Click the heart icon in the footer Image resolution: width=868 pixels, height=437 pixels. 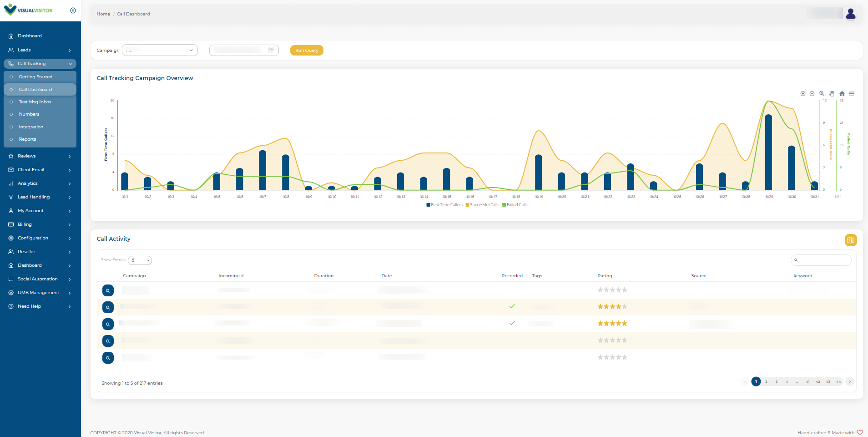860,432
